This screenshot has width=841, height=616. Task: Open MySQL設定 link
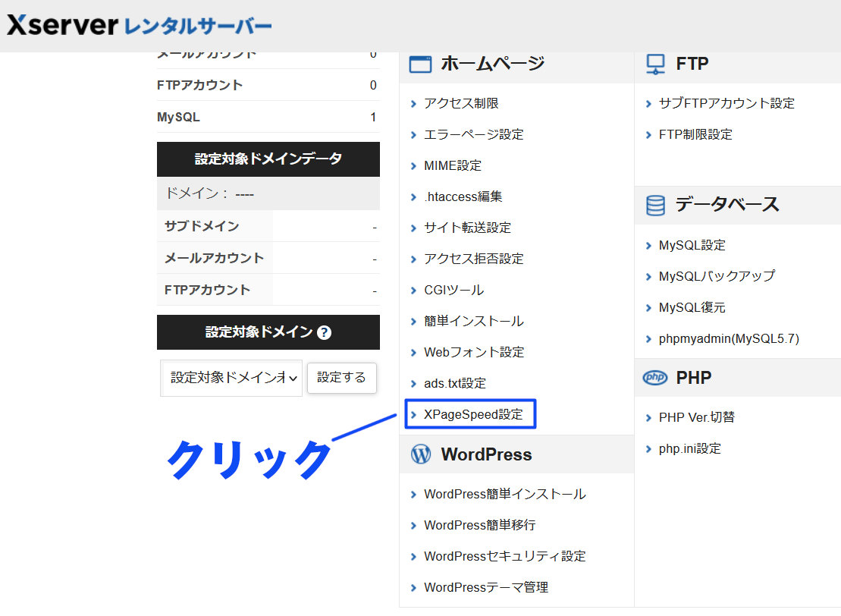coord(692,245)
